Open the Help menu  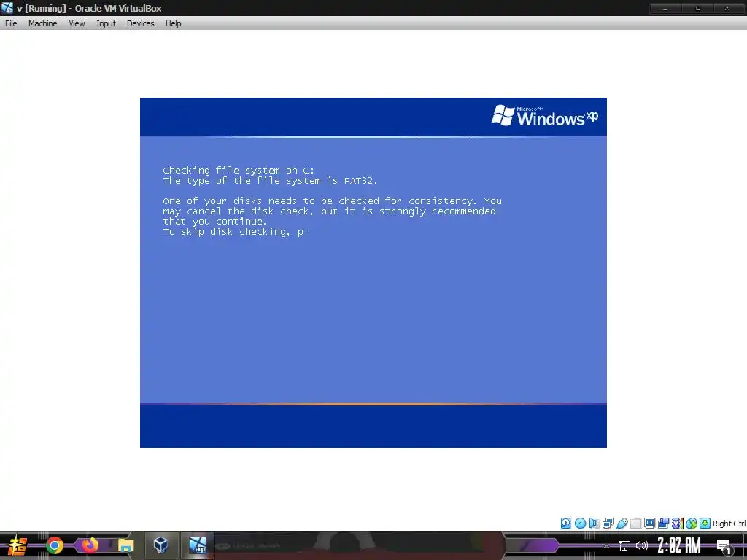click(x=174, y=23)
